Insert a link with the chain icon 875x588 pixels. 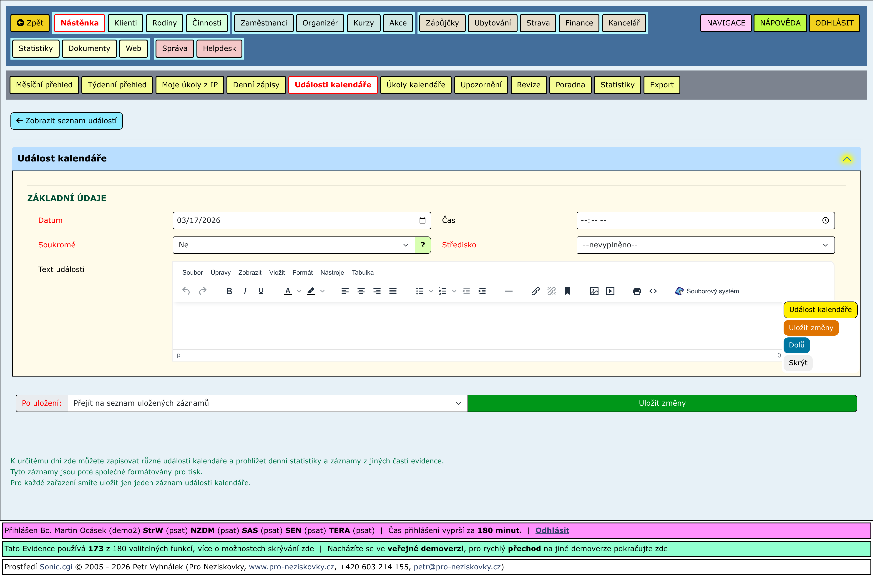point(536,291)
